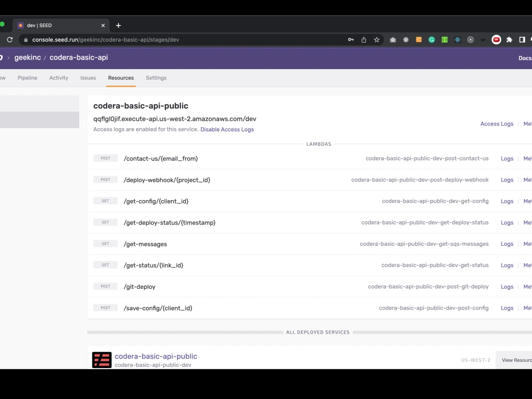The image size is (532, 399).
Task: Open a new browser tab
Action: point(119,26)
